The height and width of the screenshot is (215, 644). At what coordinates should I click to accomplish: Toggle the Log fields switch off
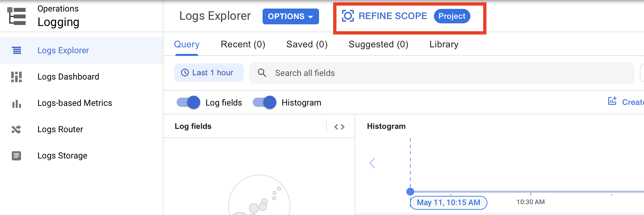click(x=188, y=103)
